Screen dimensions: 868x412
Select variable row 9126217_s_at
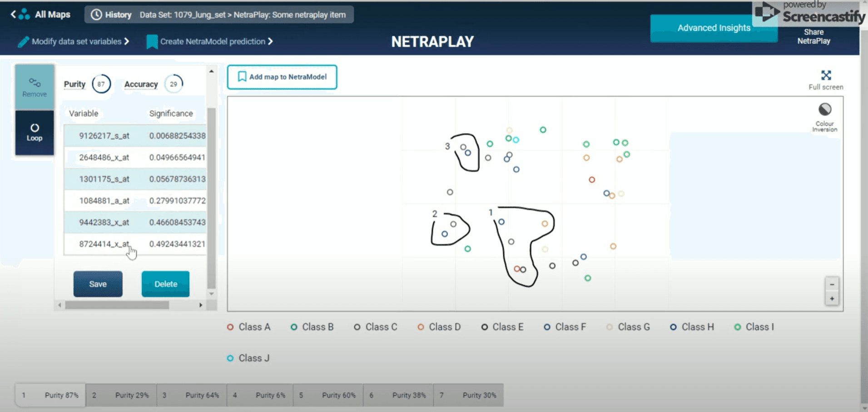135,136
